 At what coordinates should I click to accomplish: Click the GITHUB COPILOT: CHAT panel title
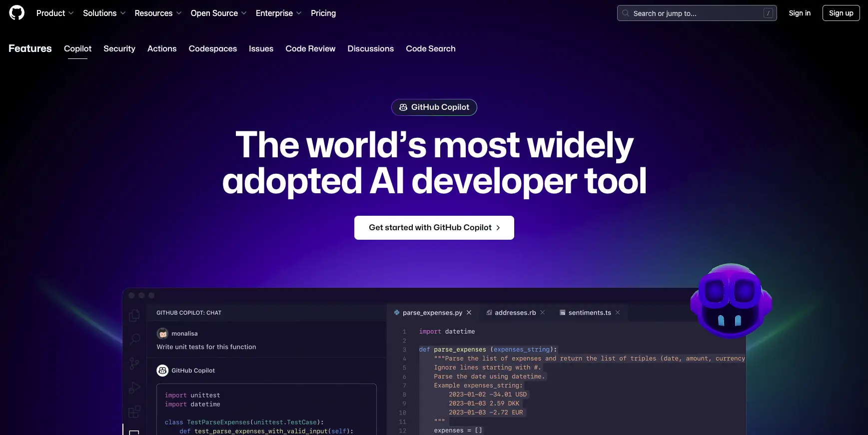[189, 313]
